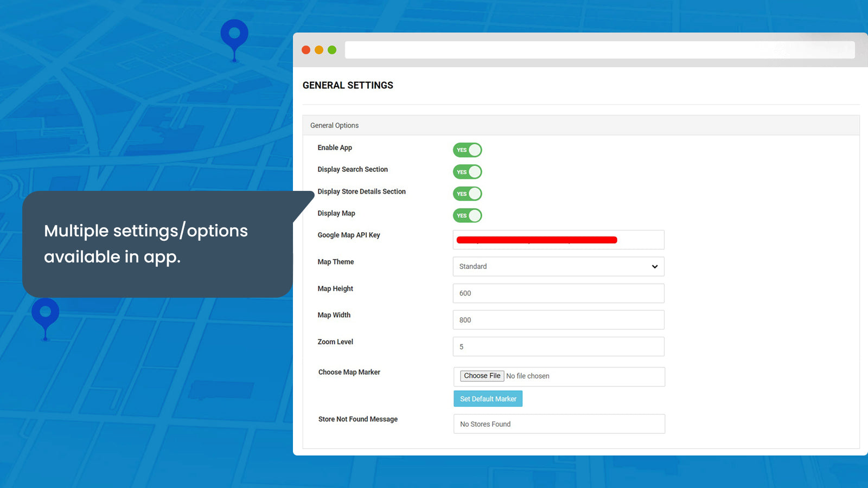The width and height of the screenshot is (868, 488).
Task: Open the Map Theme dropdown showing Standard
Action: pyautogui.click(x=558, y=266)
